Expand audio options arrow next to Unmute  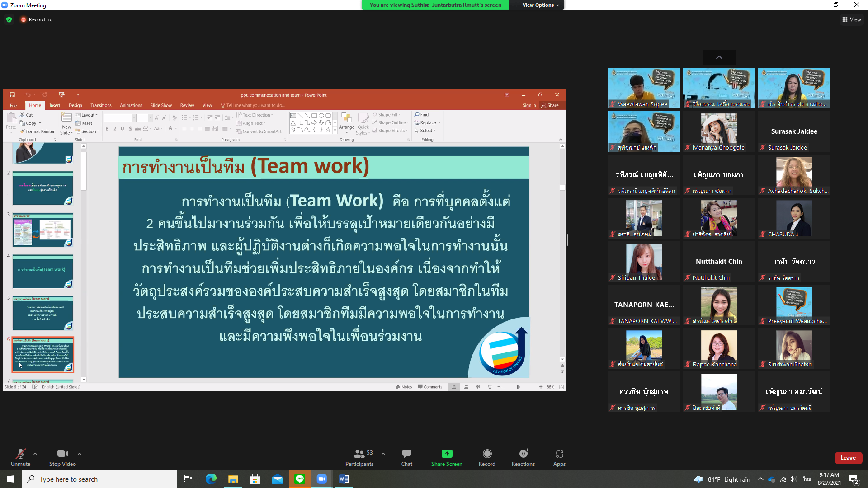(x=35, y=453)
